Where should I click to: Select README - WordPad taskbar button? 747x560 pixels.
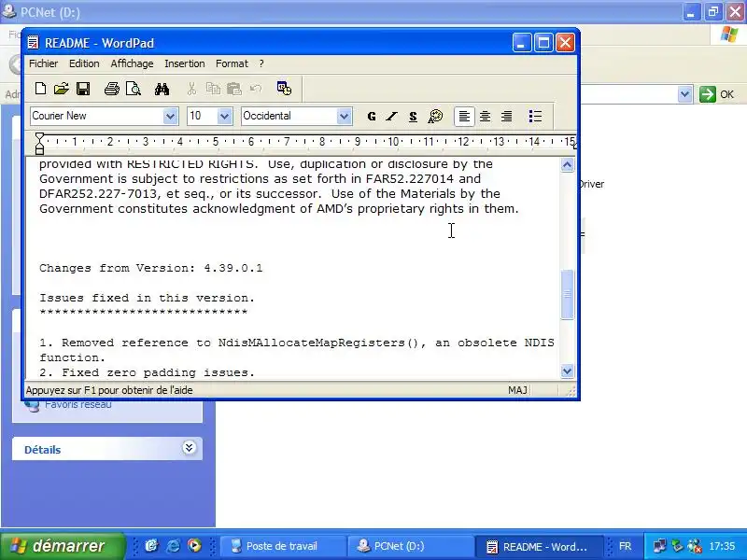point(539,546)
